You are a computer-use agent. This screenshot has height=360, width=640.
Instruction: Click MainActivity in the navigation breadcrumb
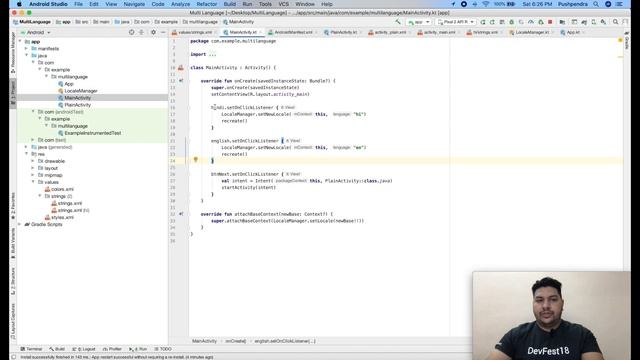coord(238,22)
